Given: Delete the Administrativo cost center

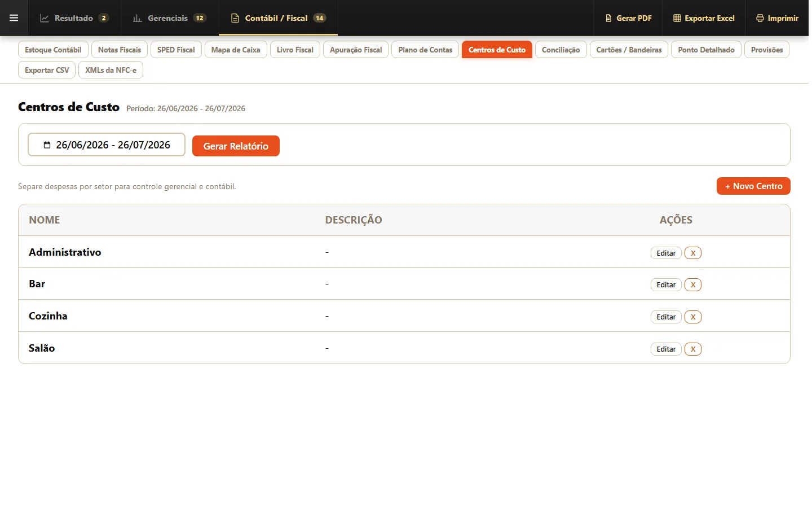Looking at the screenshot, I should coord(693,253).
